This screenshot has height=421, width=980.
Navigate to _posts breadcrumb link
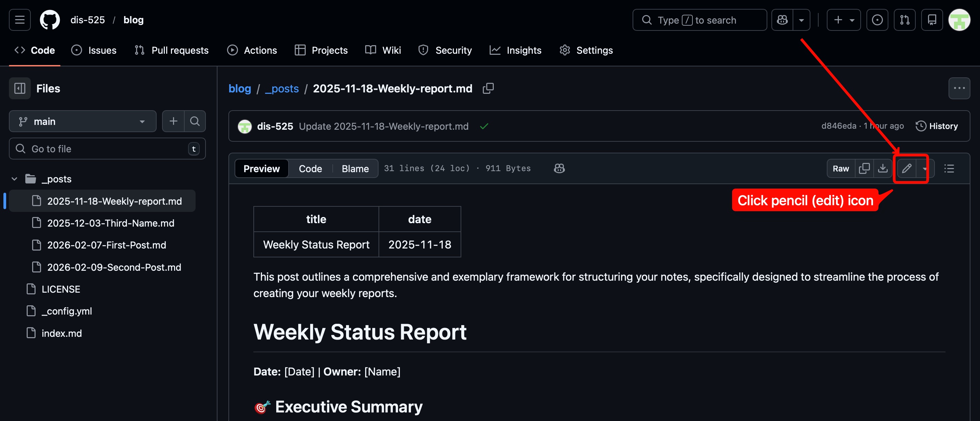click(x=282, y=88)
